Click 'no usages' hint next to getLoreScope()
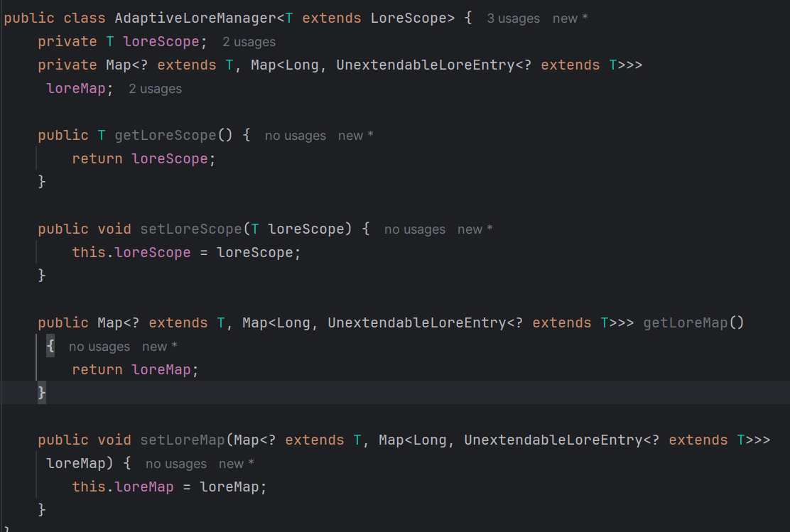 coord(296,136)
